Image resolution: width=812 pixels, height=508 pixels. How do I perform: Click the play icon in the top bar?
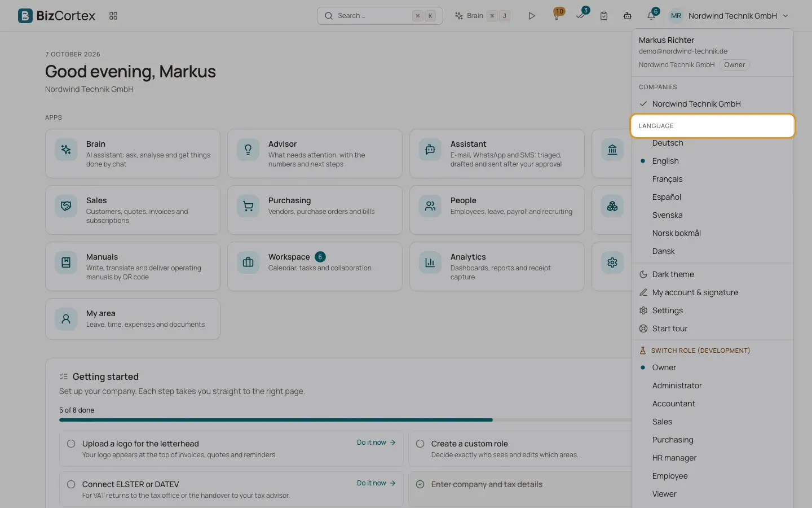531,16
